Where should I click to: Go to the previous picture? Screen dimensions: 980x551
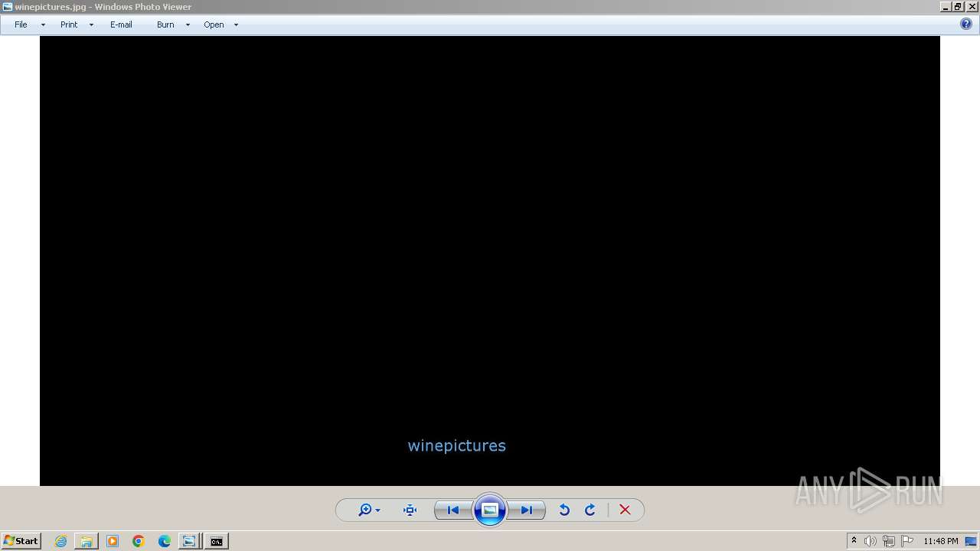click(453, 510)
